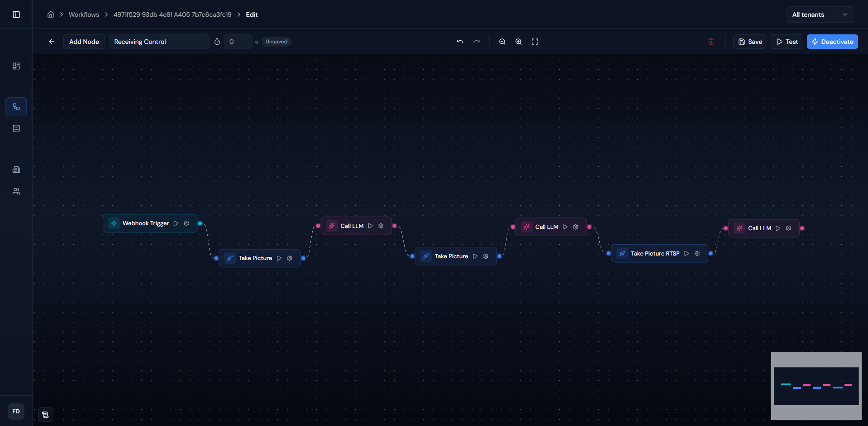The image size is (868, 426).
Task: Click the Add Node button
Action: point(84,42)
